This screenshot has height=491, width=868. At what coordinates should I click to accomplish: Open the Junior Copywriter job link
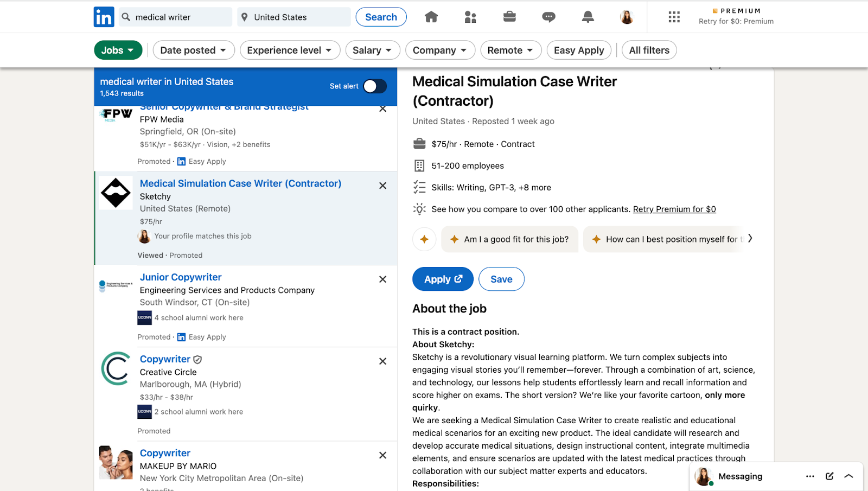pos(181,277)
